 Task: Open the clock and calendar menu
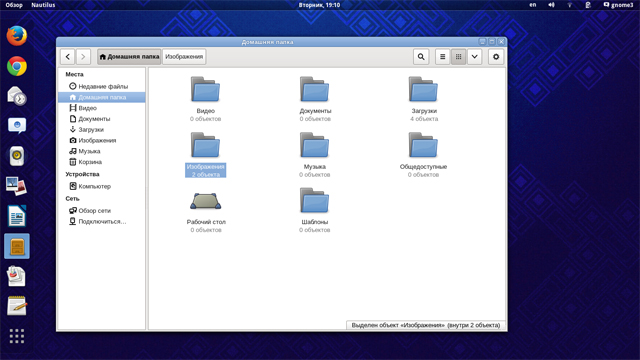tap(319, 5)
